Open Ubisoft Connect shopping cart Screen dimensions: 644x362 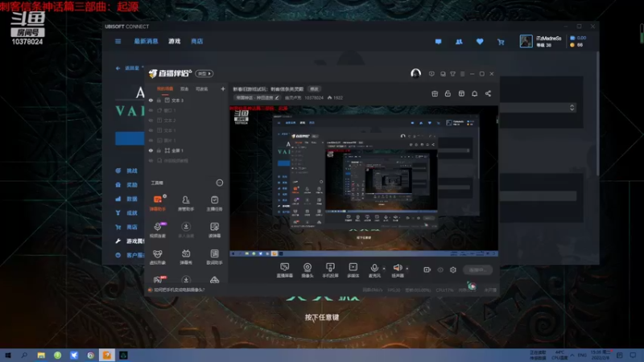(x=501, y=42)
